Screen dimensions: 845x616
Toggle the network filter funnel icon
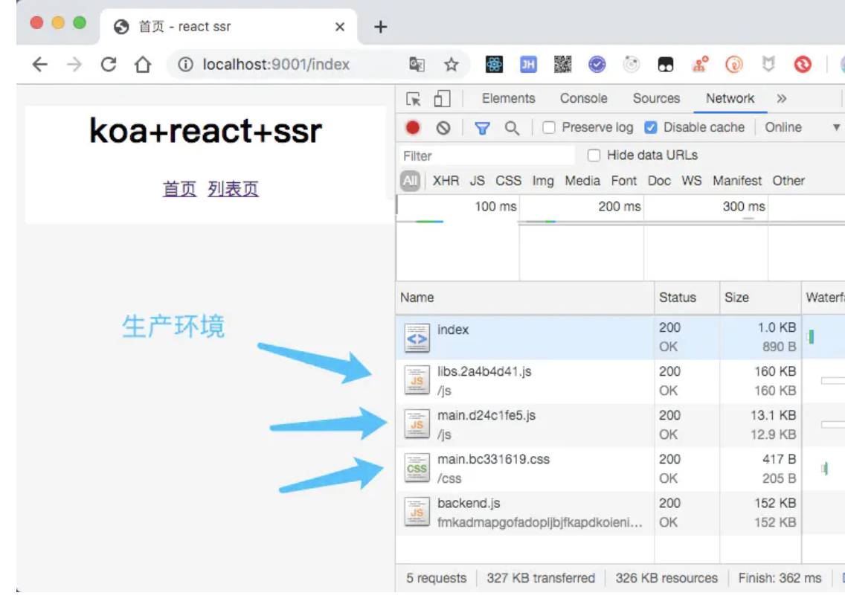pos(482,128)
